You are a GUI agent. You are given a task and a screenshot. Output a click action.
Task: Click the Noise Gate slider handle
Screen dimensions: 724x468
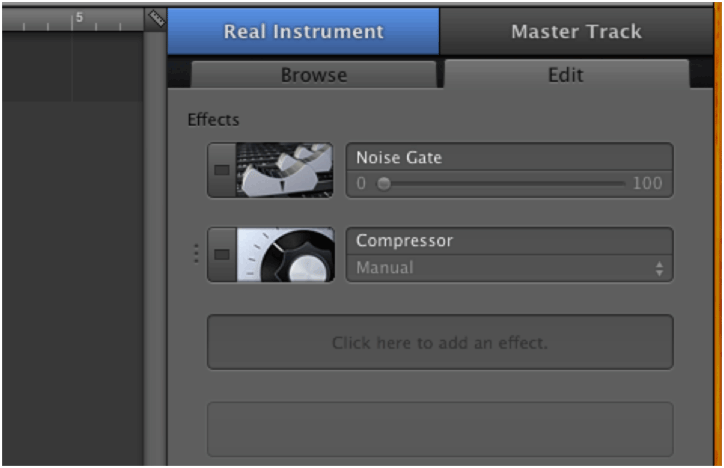click(384, 184)
